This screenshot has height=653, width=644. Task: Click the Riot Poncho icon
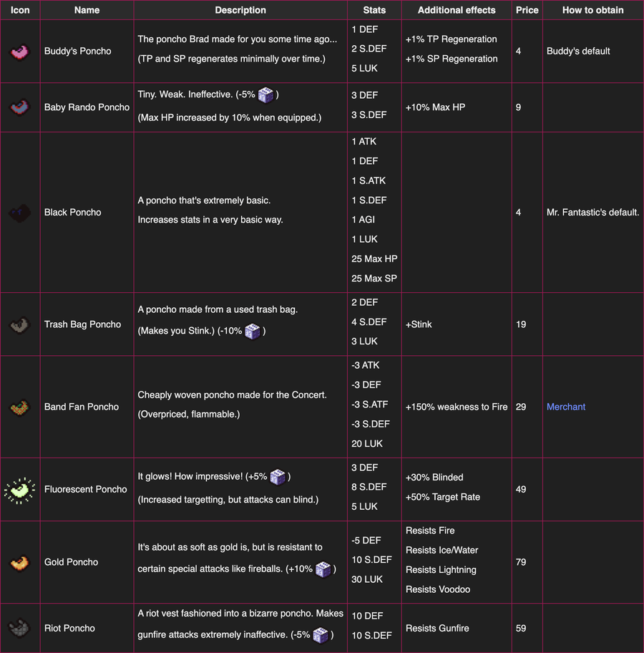(x=20, y=628)
